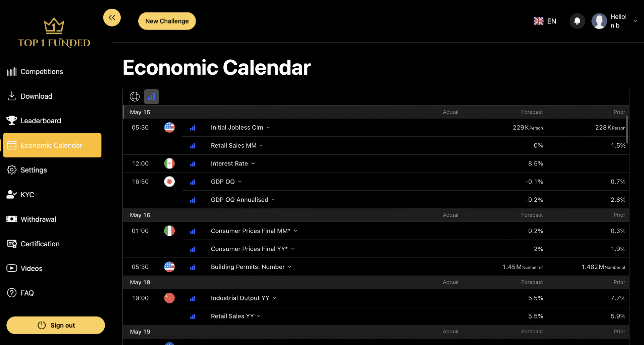Start a New Challenge
The width and height of the screenshot is (644, 345).
[167, 21]
